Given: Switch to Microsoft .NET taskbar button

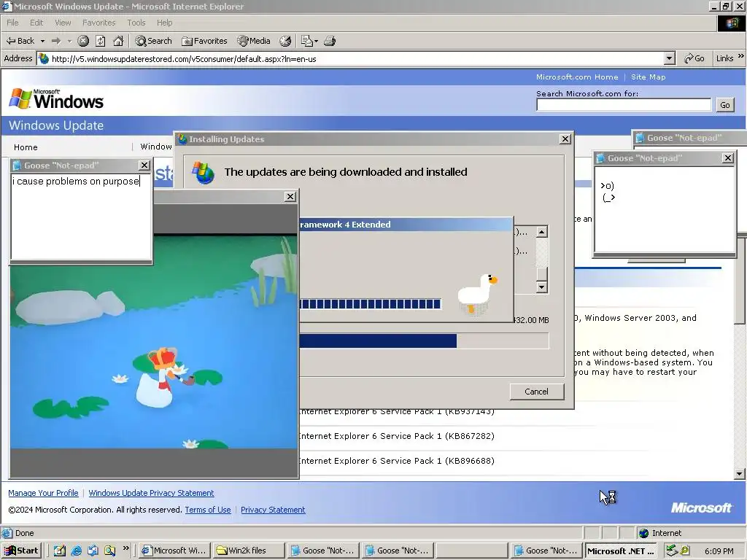Looking at the screenshot, I should 620,551.
